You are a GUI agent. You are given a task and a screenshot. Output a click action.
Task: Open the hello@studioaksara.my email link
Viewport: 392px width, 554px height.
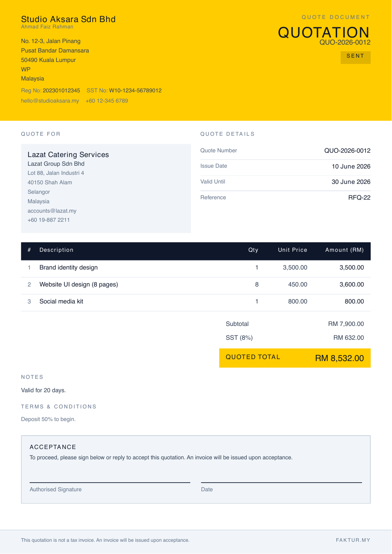click(x=50, y=101)
